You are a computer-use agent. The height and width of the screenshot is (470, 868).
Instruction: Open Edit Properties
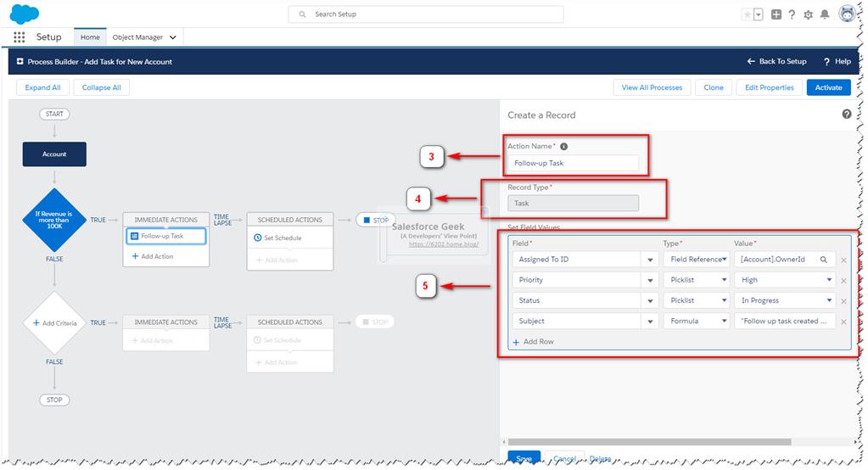(x=769, y=87)
